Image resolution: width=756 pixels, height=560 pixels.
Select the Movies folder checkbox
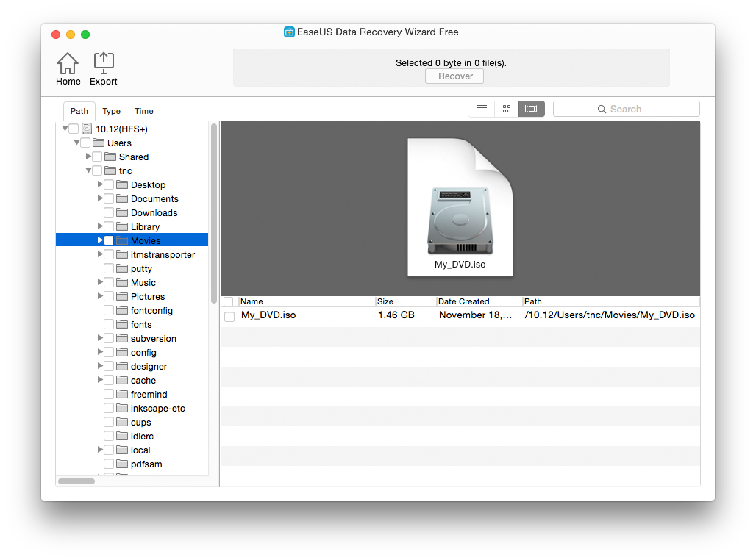(x=109, y=240)
